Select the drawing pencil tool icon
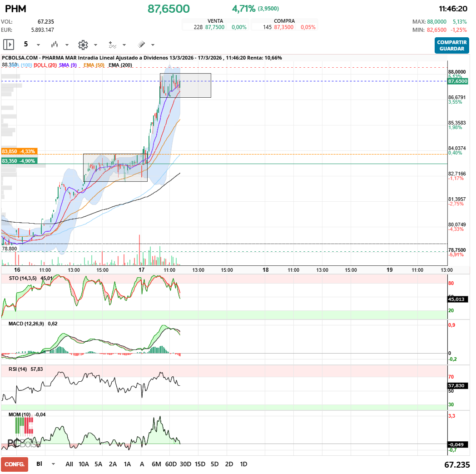This screenshot has width=476, height=474. click(x=141, y=45)
